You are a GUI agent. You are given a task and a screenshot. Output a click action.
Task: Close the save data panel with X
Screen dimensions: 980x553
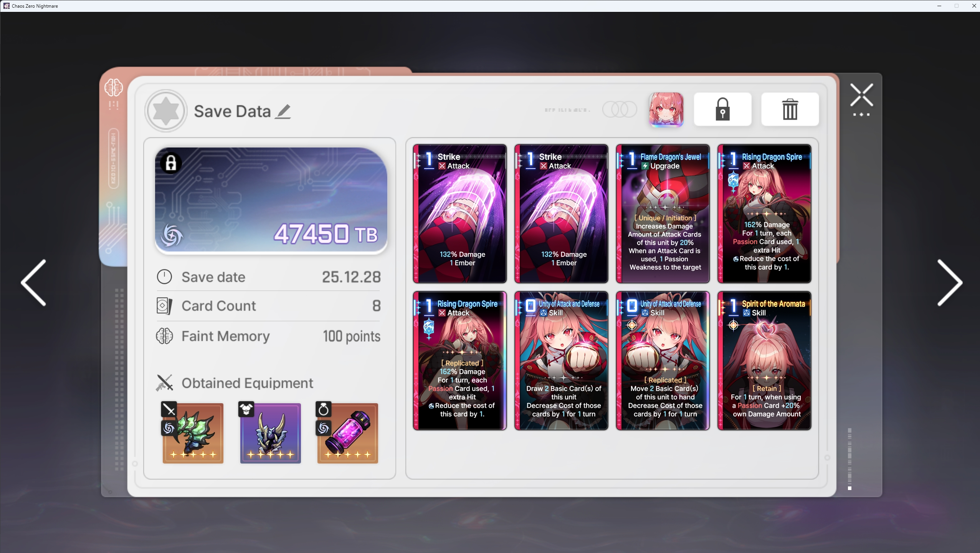click(x=861, y=95)
